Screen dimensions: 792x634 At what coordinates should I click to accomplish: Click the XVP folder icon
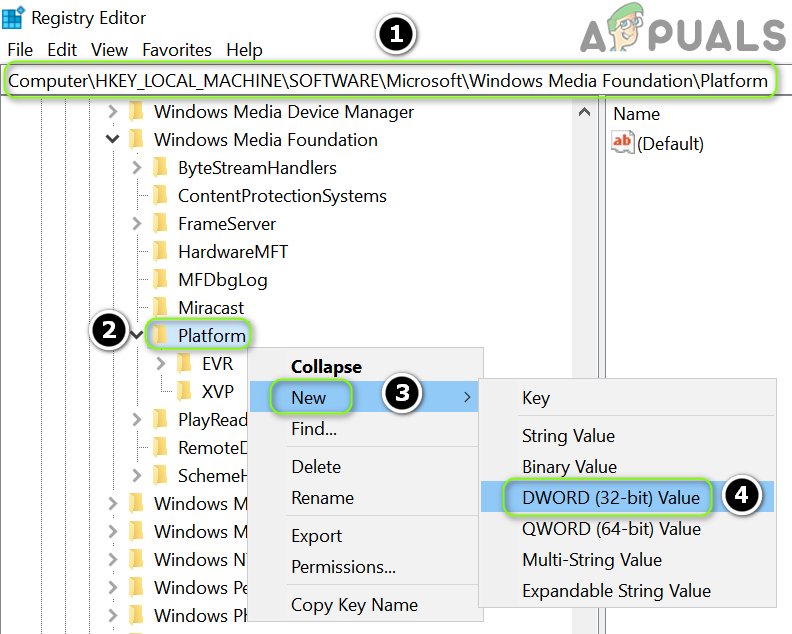pos(184,392)
